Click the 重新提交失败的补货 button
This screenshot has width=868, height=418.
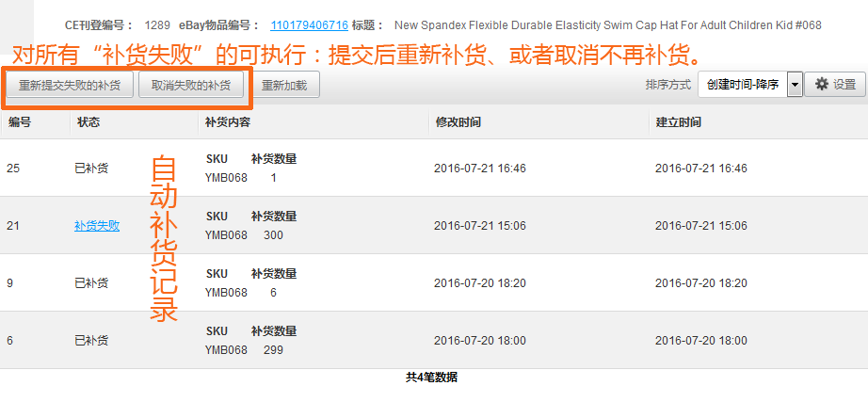tap(70, 86)
